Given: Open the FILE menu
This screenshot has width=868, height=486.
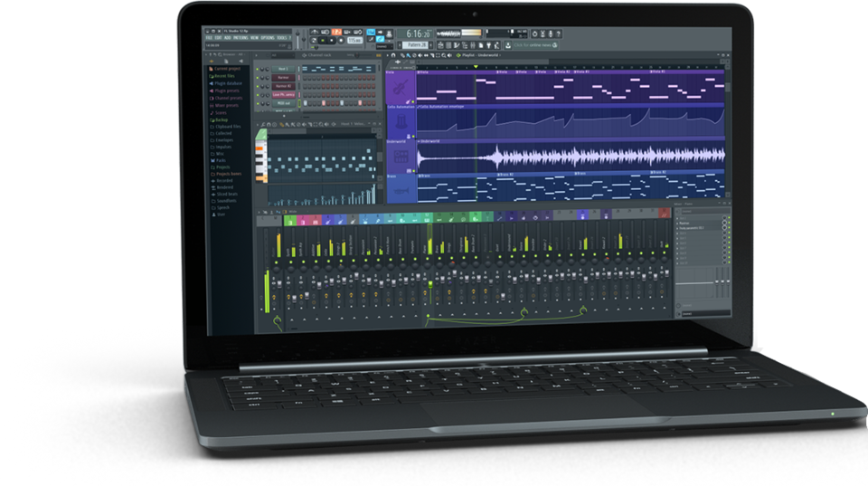Looking at the screenshot, I should pyautogui.click(x=209, y=38).
